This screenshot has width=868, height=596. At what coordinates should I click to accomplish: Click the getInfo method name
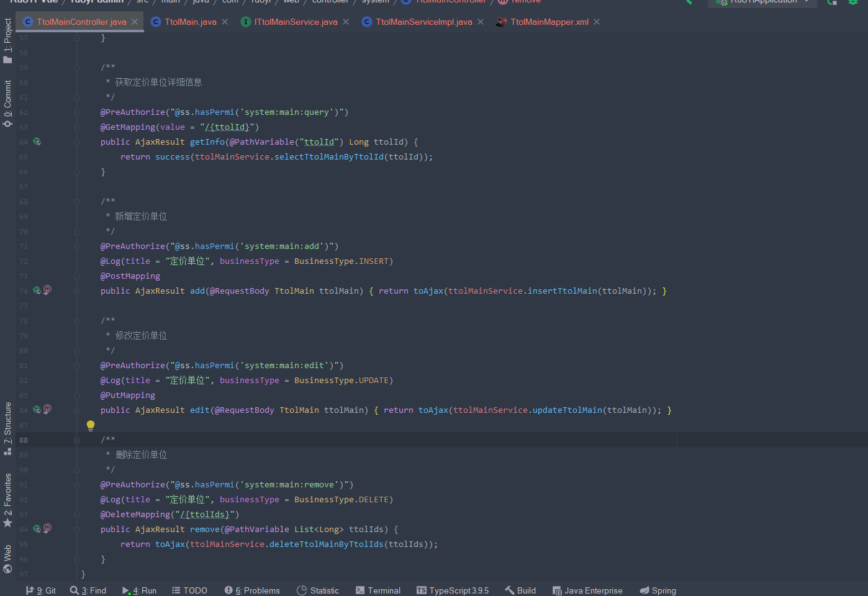click(x=207, y=142)
